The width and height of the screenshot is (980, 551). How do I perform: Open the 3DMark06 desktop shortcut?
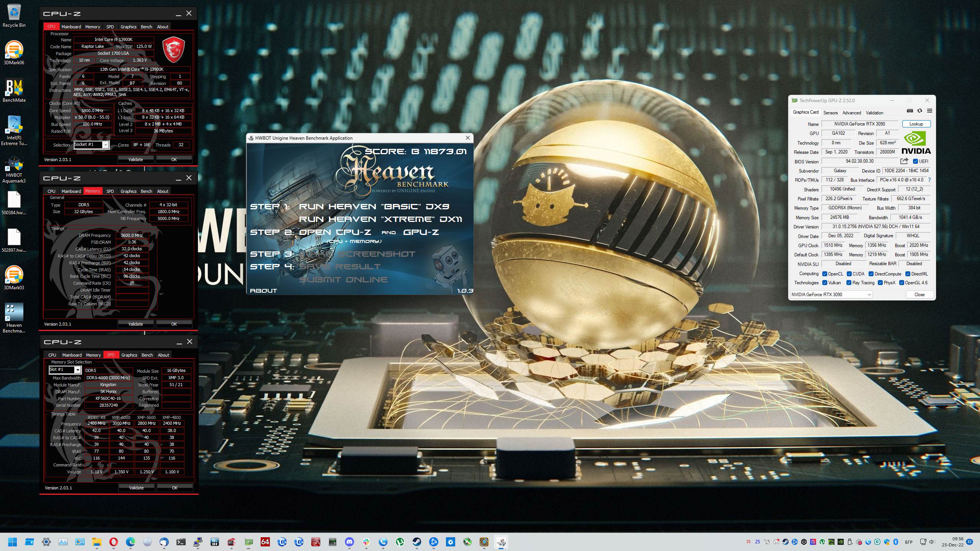[14, 53]
